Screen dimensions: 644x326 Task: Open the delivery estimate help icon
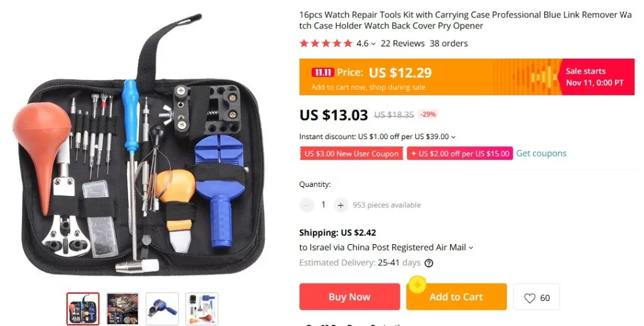point(429,263)
